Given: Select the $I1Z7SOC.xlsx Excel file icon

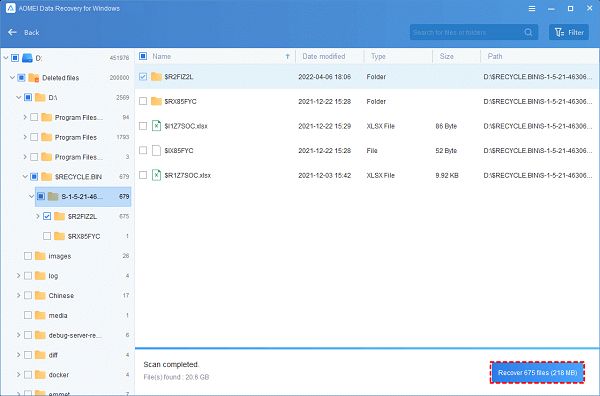Looking at the screenshot, I should click(x=156, y=126).
